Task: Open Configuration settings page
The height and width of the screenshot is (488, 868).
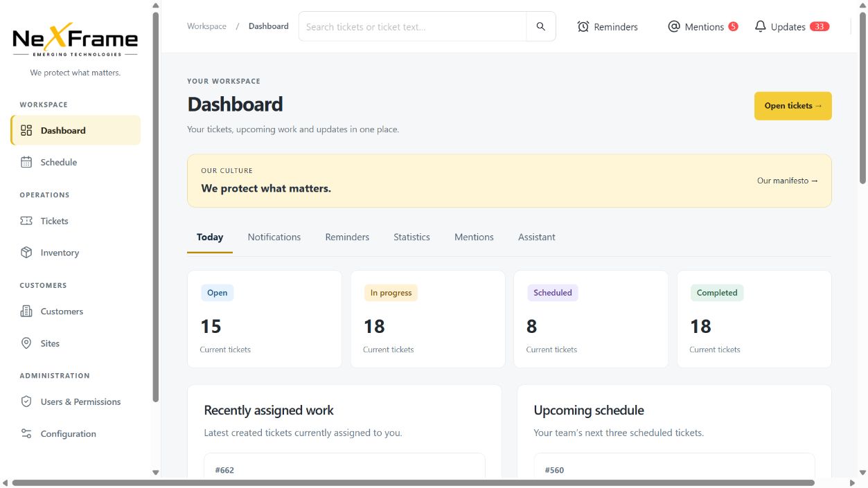Action: (x=76, y=434)
